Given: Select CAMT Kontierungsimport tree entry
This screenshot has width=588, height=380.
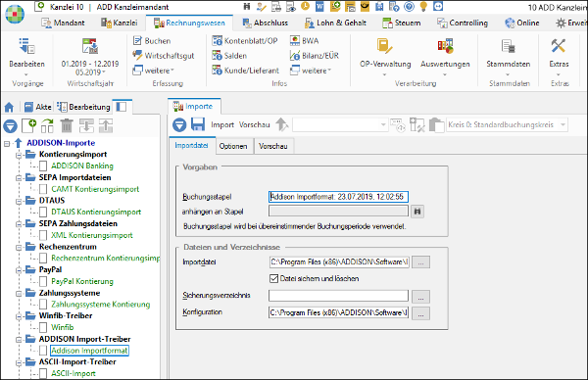Looking at the screenshot, I should point(95,189).
